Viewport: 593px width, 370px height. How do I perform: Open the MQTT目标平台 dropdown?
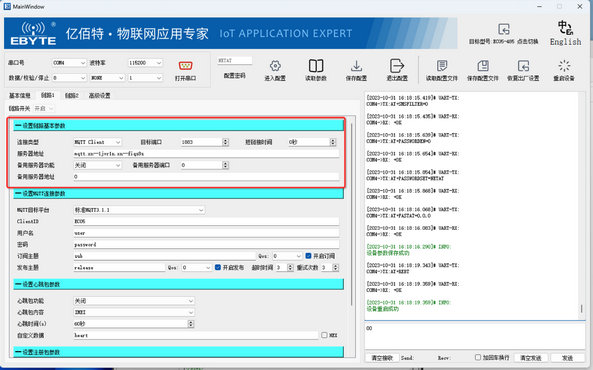[x=139, y=210]
